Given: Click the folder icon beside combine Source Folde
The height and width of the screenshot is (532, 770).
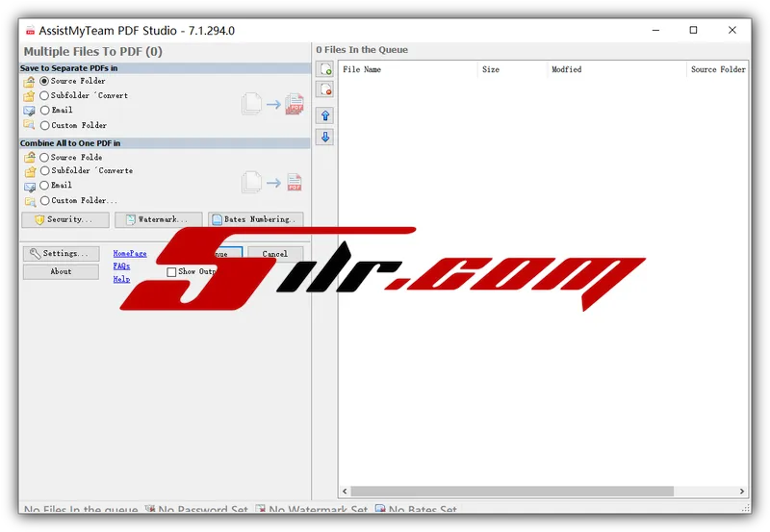Looking at the screenshot, I should 30,157.
